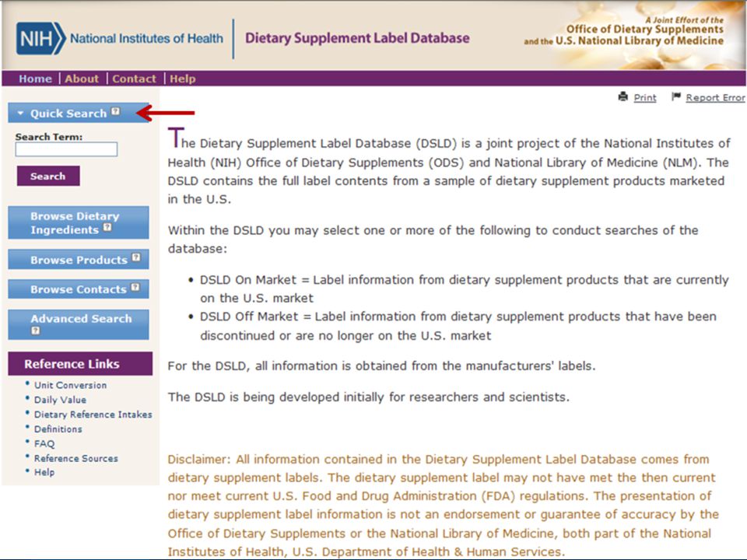Image resolution: width=747 pixels, height=560 pixels.
Task: Open the Help item in purple navigation bar
Action: pos(183,79)
